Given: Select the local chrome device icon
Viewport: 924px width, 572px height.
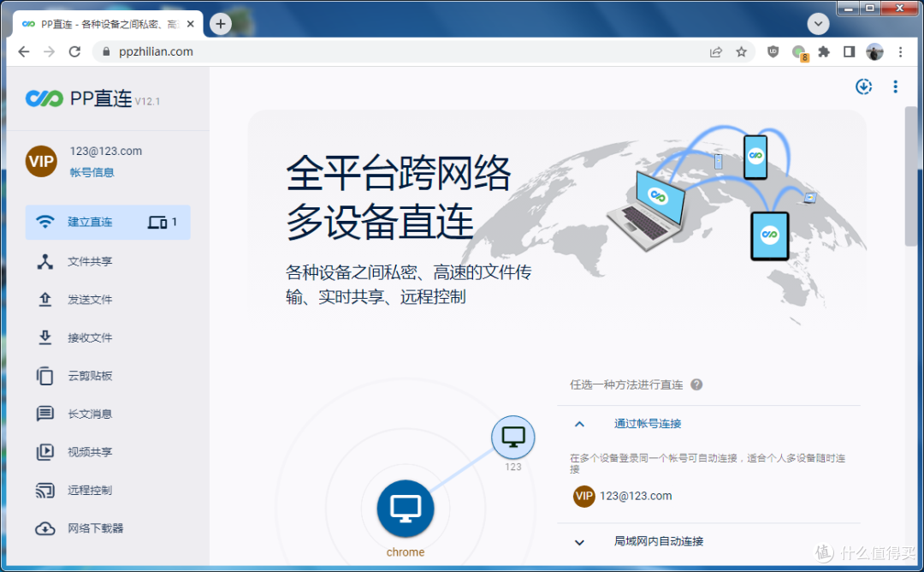Looking at the screenshot, I should (406, 509).
